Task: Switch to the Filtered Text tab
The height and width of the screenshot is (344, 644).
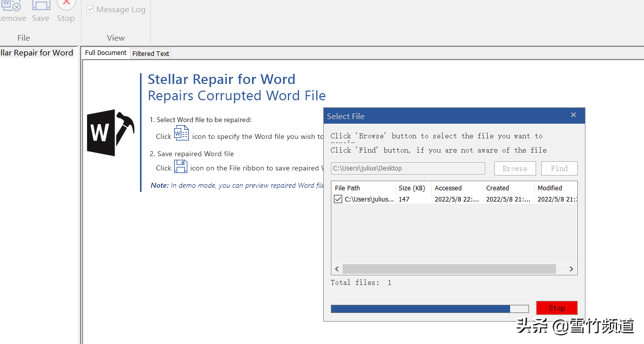Action: 151,53
